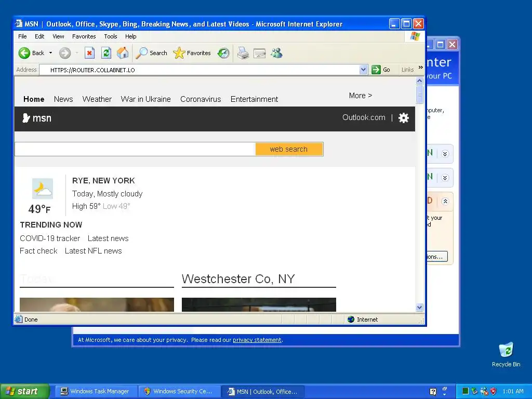Refresh the page using the Refresh icon
Viewport: 532px width, 399px height.
[106, 53]
